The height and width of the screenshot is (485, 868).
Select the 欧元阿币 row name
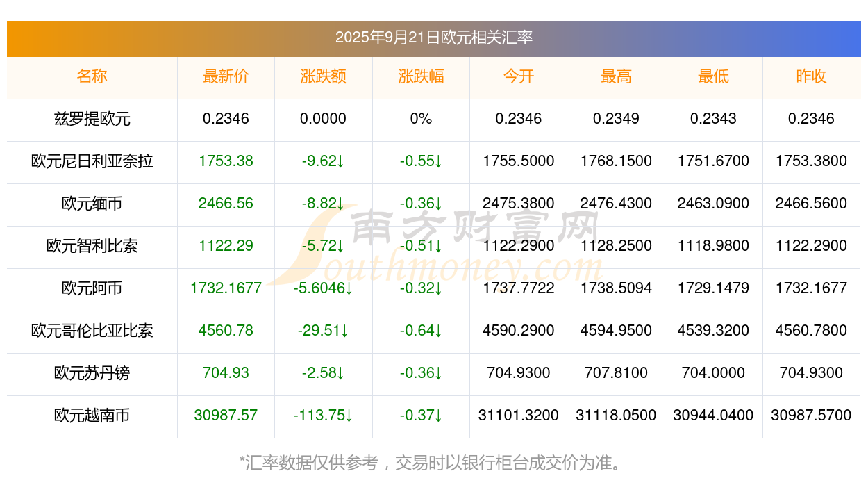pos(92,288)
